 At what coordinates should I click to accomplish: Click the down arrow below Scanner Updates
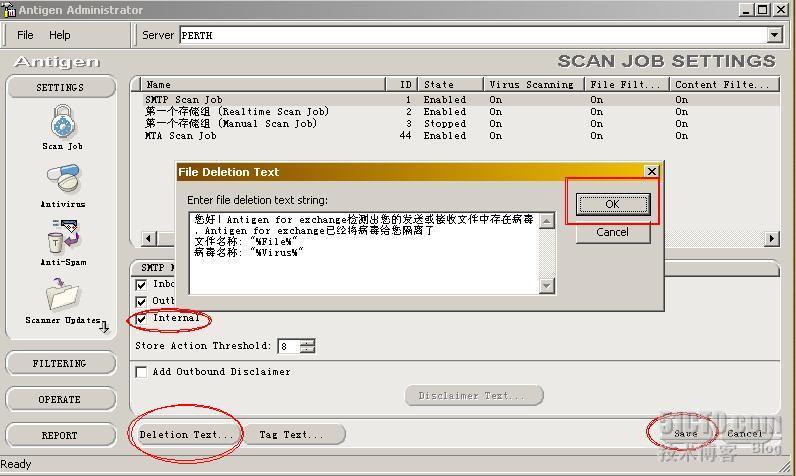click(104, 326)
